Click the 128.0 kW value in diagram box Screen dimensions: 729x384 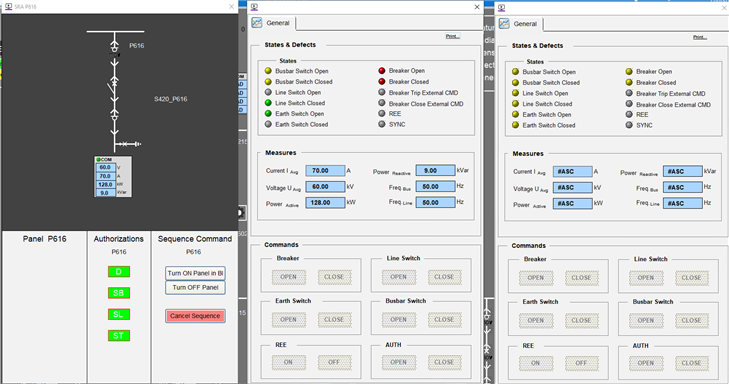106,184
